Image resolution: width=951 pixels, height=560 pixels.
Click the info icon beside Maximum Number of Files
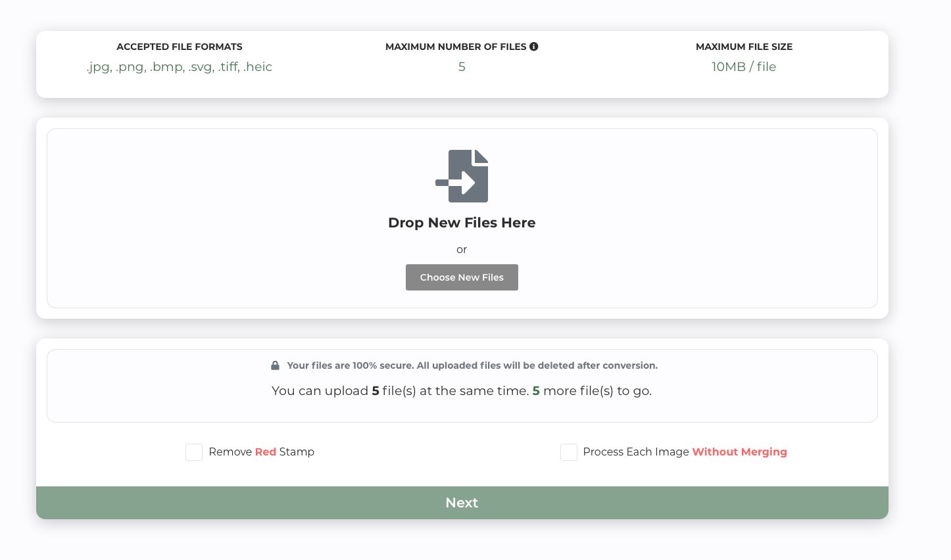point(534,46)
